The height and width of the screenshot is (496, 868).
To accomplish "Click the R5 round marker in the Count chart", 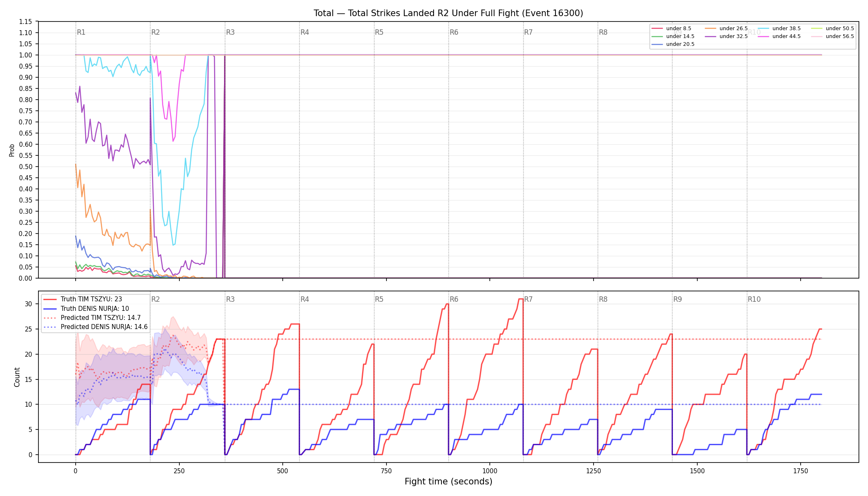I will (x=379, y=299).
